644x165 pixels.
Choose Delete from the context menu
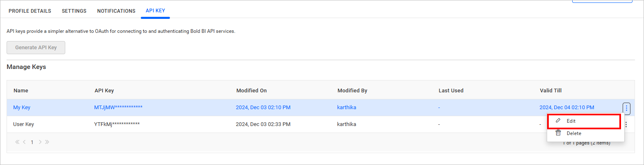pyautogui.click(x=573, y=133)
